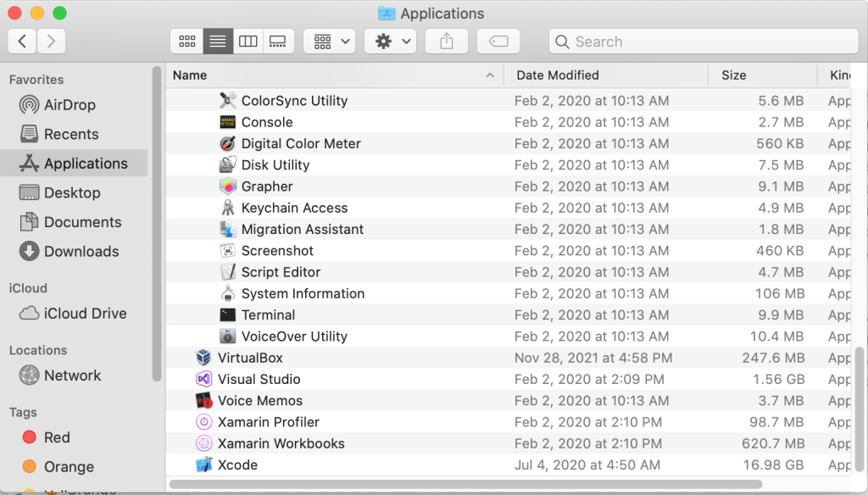
Task: Go forward with the right arrow
Action: click(x=51, y=41)
